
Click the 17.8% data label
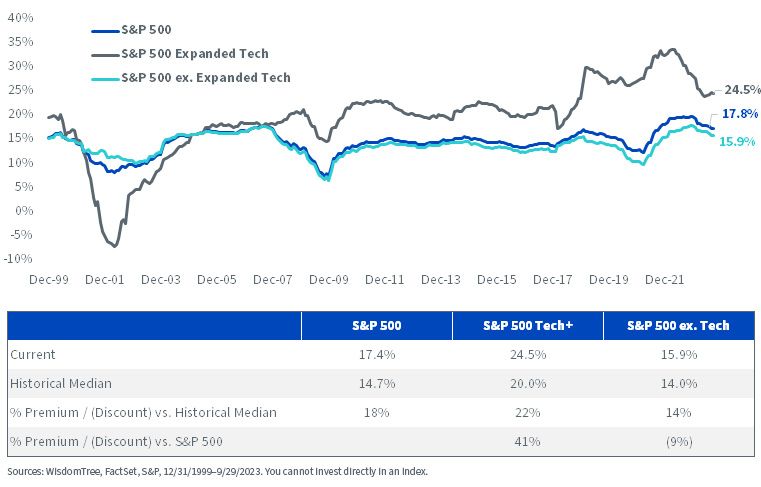click(x=740, y=114)
